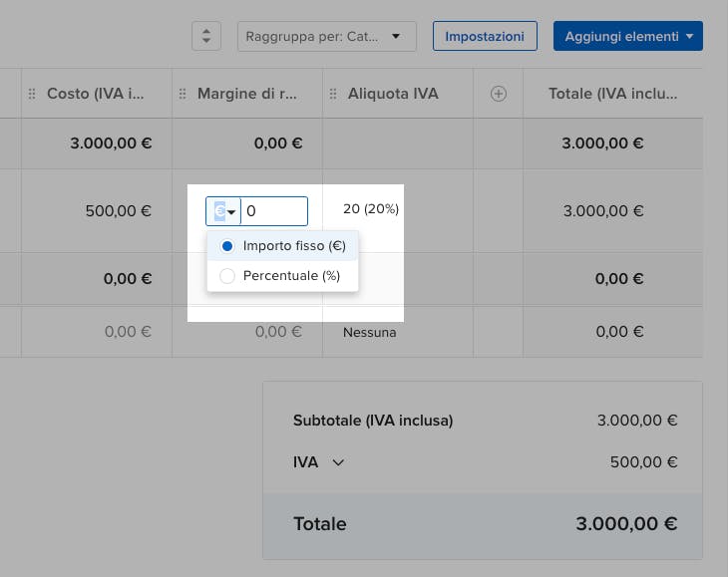Click the margin value input field
Viewport: 728px width, 577px height.
[x=274, y=211]
